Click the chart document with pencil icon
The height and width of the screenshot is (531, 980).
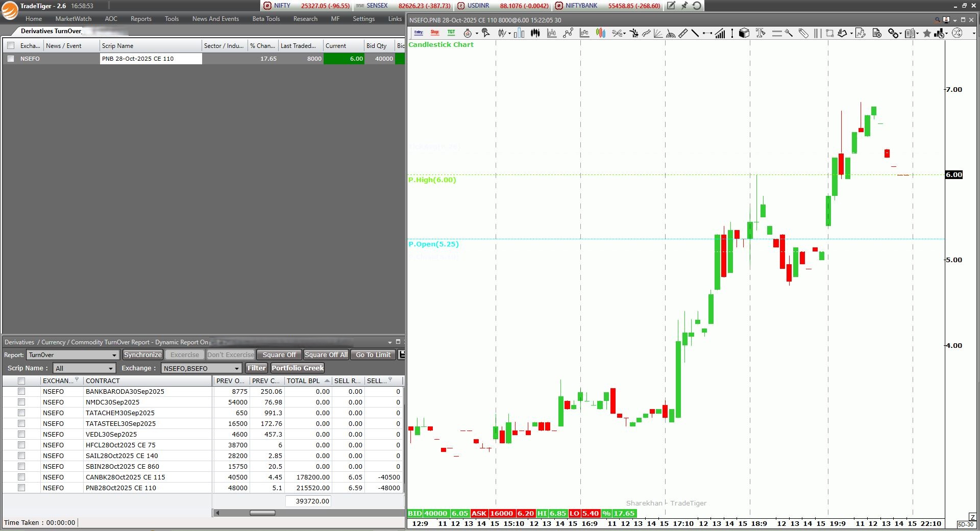coord(861,33)
